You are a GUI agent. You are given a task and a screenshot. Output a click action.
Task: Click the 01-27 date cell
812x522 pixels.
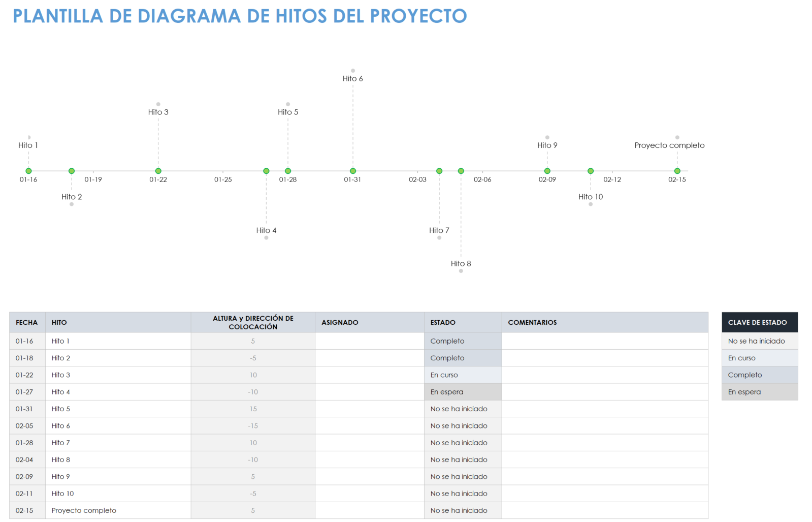coord(27,392)
